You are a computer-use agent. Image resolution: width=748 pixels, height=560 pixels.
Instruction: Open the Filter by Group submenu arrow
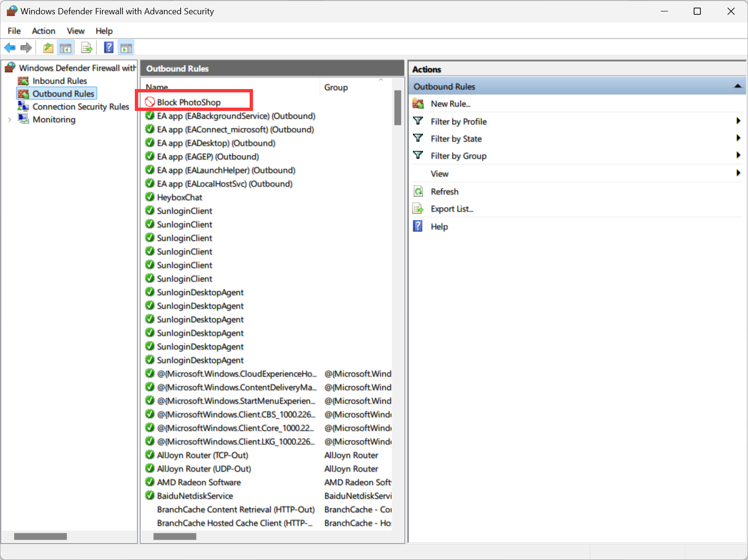click(x=738, y=155)
